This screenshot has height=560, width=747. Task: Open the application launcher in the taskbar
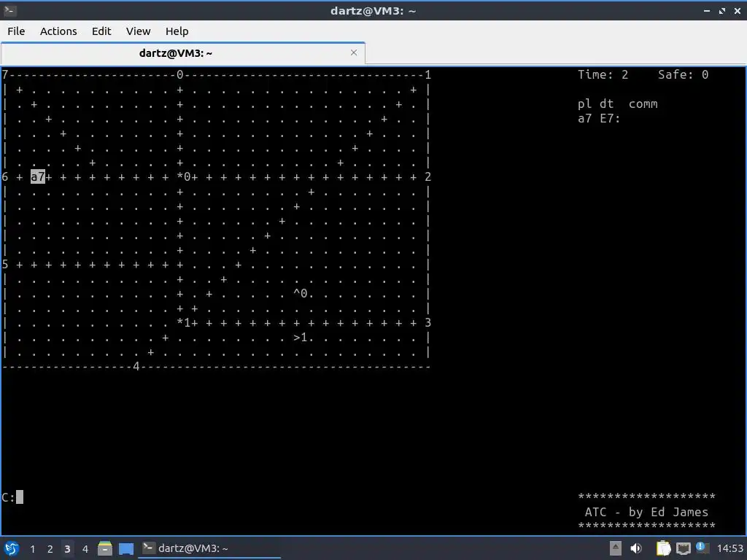(x=12, y=548)
